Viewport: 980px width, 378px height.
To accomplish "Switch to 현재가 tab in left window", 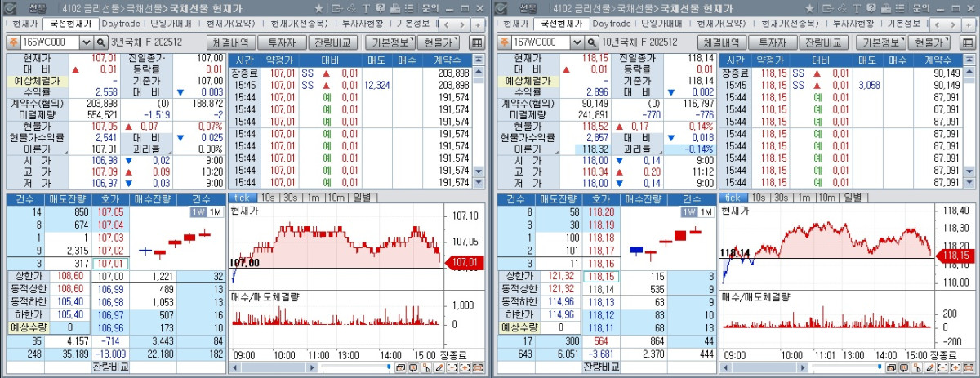I will (x=24, y=24).
